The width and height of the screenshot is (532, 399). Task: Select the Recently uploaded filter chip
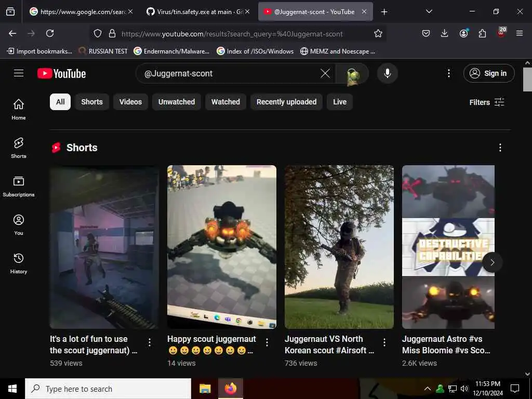pyautogui.click(x=286, y=102)
